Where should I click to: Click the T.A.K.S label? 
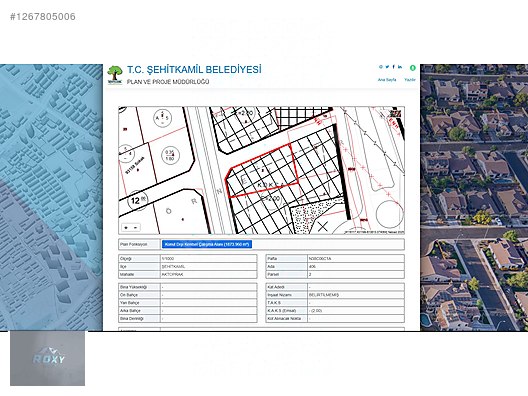[274, 303]
